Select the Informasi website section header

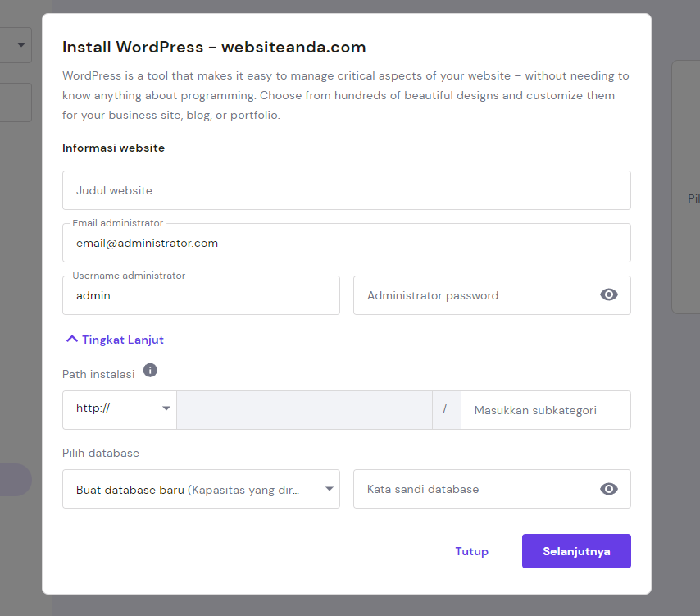[x=114, y=148]
